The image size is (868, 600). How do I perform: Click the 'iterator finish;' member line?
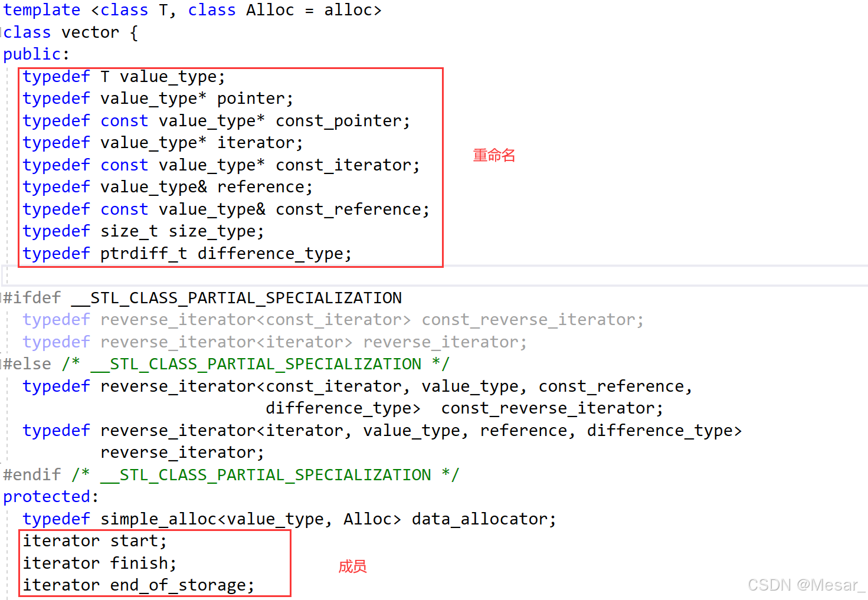(x=99, y=563)
